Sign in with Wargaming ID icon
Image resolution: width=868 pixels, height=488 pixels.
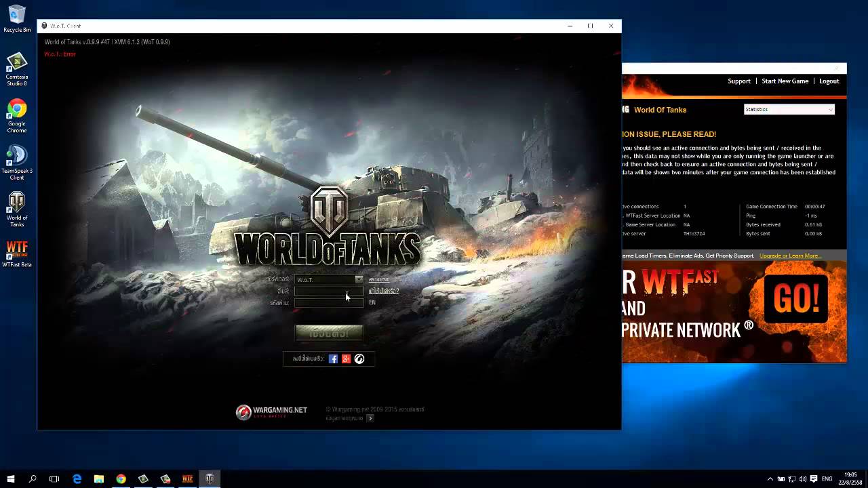tap(359, 359)
